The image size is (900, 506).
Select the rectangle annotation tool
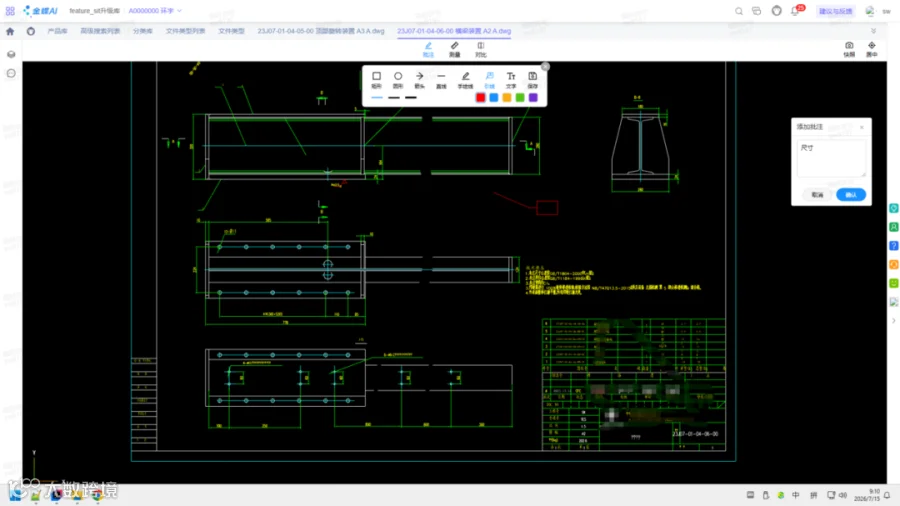coord(376,80)
